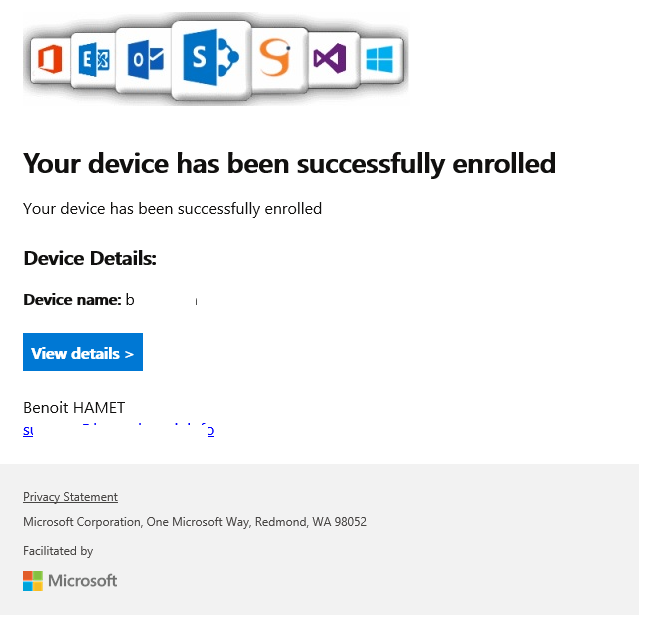Click the Outlook icon
This screenshot has width=647, height=628.
(x=146, y=60)
